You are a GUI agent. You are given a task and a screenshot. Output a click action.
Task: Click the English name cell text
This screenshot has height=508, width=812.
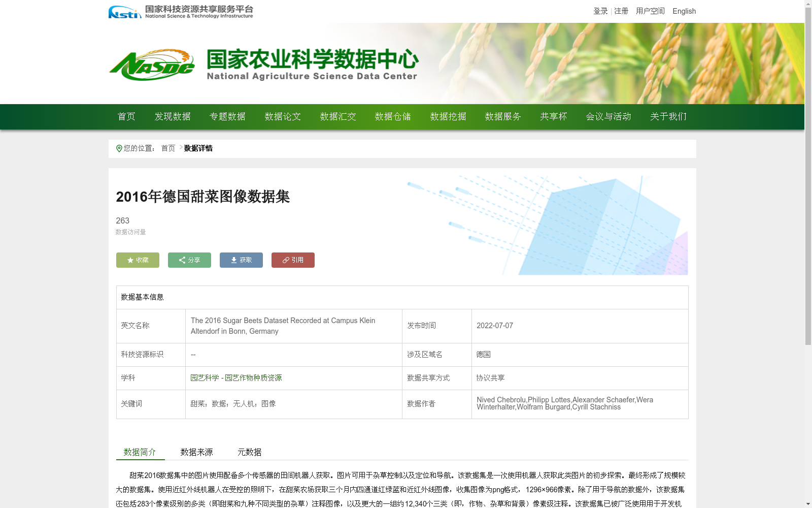(283, 326)
